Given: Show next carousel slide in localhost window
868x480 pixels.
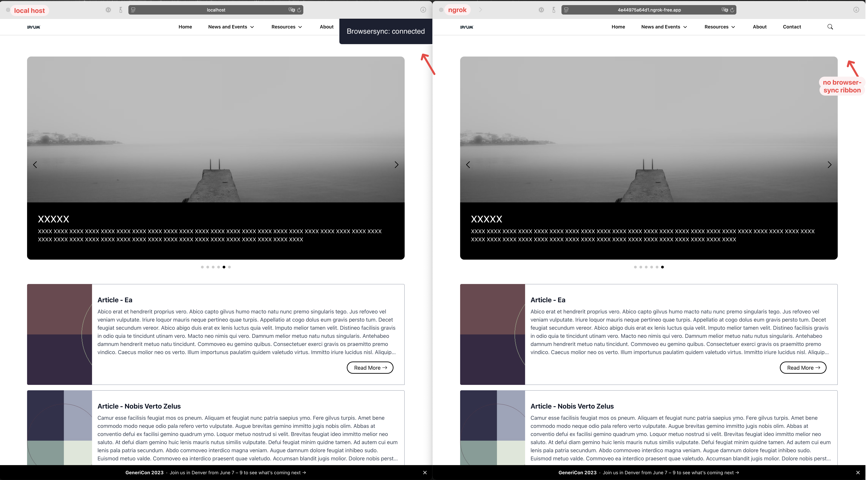Looking at the screenshot, I should (x=396, y=165).
